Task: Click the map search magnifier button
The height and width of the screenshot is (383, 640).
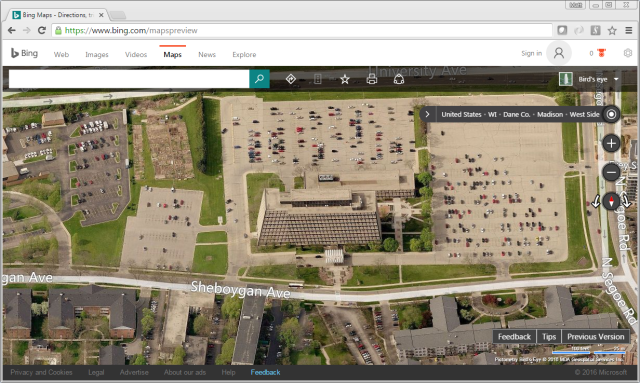Action: coord(259,79)
